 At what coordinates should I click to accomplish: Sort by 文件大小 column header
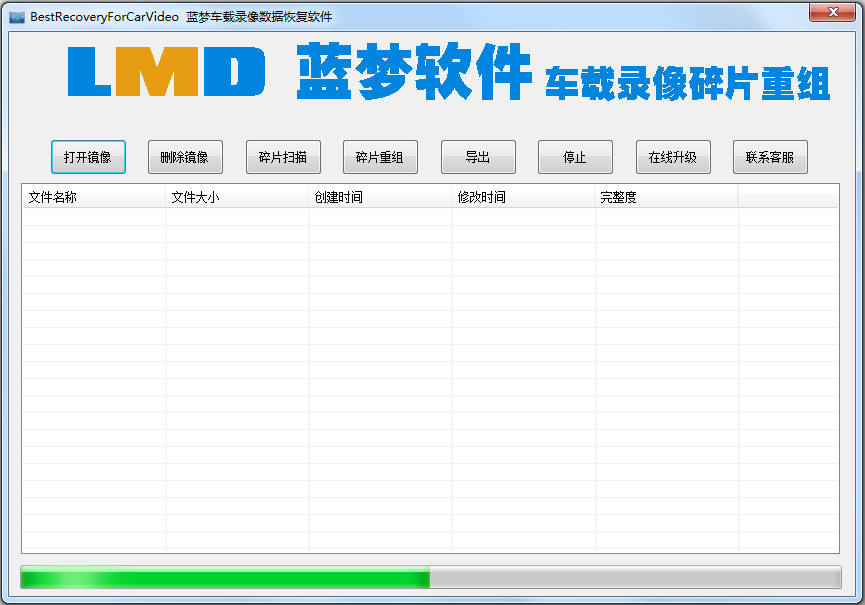pyautogui.click(x=237, y=197)
